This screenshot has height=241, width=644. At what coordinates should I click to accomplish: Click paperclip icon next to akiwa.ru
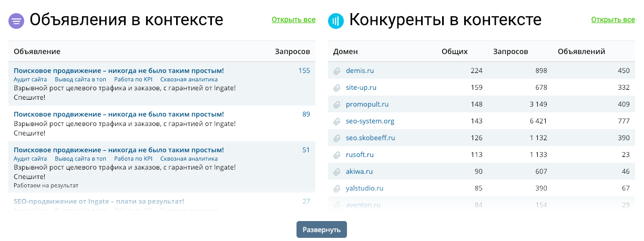coord(337,172)
